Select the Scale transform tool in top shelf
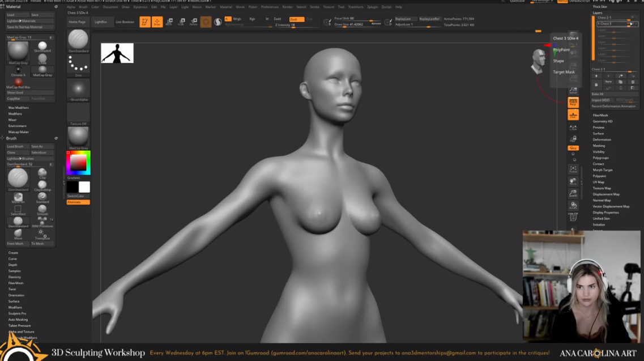Viewport: 644px width, 361px height. pyautogui.click(x=182, y=22)
